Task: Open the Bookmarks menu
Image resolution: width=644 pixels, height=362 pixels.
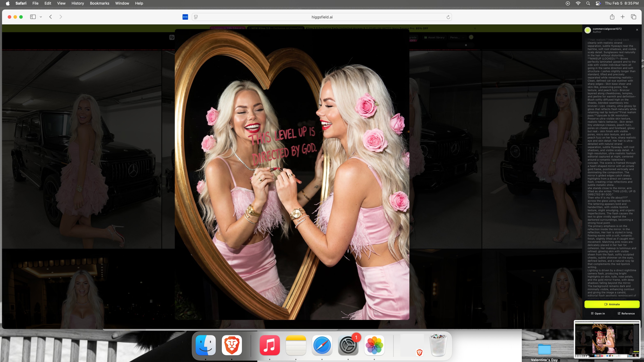Action: (x=100, y=3)
